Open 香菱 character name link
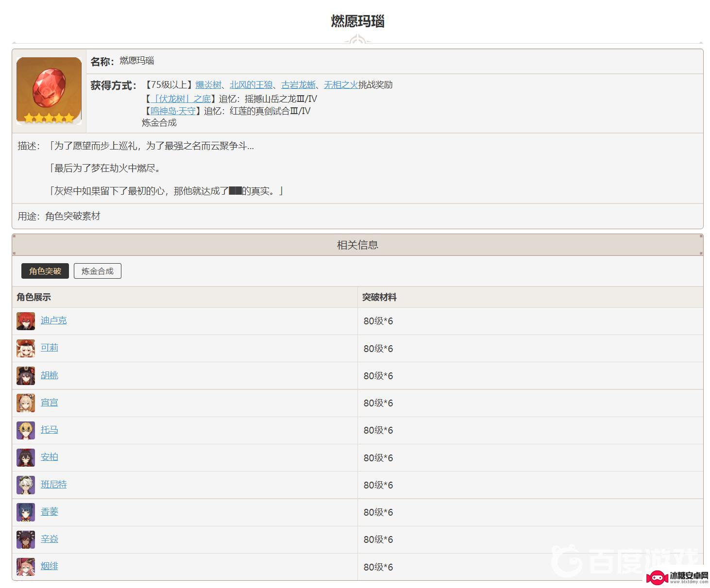Viewport: 710px width, 588px height. 50,512
